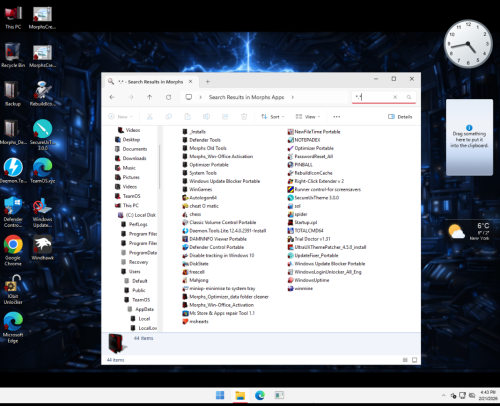
Task: Open File Explorer from taskbar
Action: [240, 396]
